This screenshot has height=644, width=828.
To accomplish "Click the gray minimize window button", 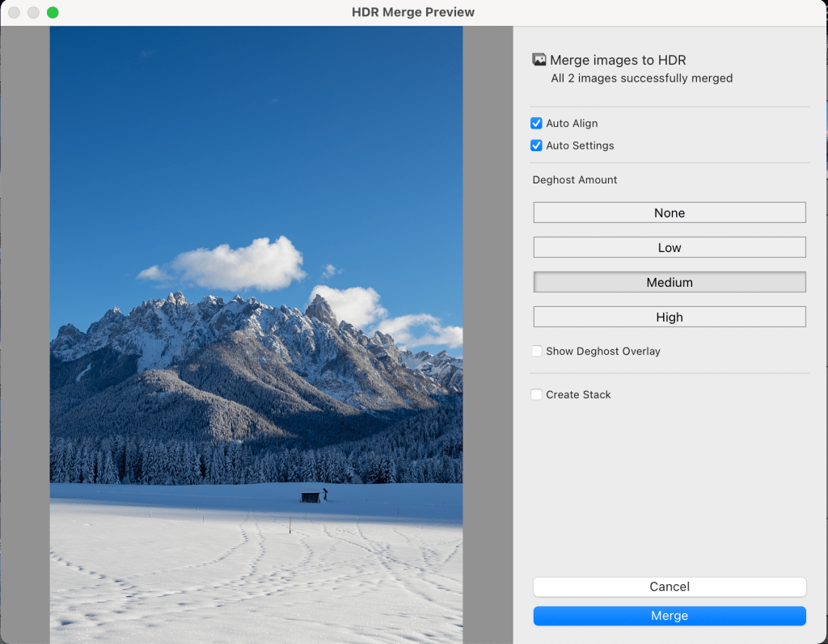I will coord(33,12).
